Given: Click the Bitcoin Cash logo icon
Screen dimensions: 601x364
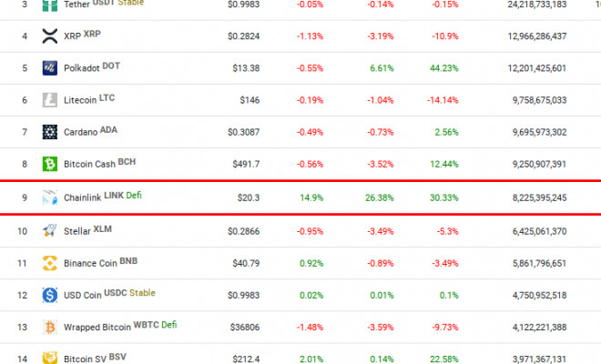Looking at the screenshot, I should (50, 164).
